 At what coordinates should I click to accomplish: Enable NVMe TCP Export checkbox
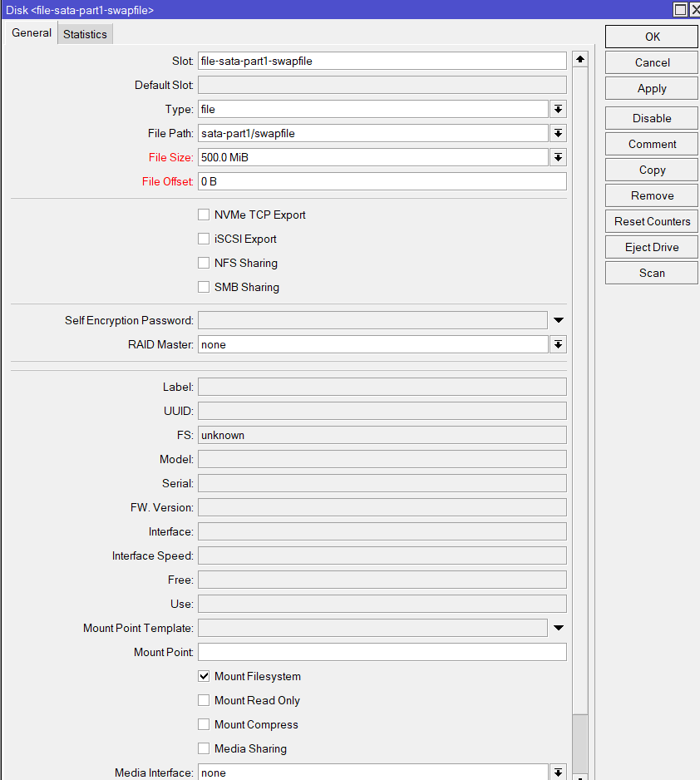coord(204,215)
